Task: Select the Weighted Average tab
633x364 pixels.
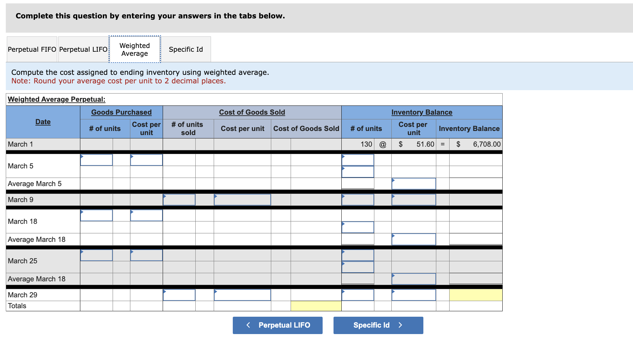Action: coord(135,49)
